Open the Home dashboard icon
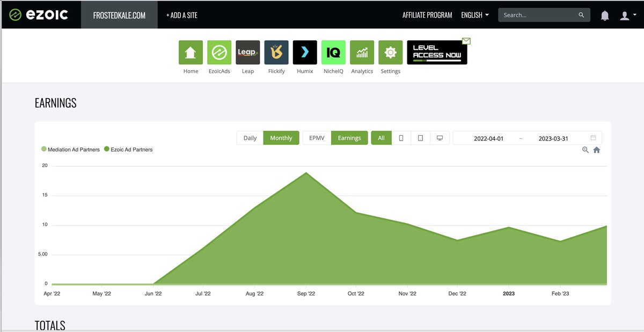The height and width of the screenshot is (332, 644). pyautogui.click(x=191, y=53)
